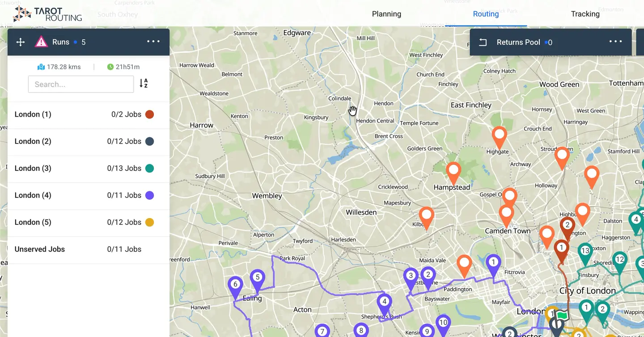Viewport: 644px width, 337px height.
Task: Select the London (1) run
Action: [89, 114]
